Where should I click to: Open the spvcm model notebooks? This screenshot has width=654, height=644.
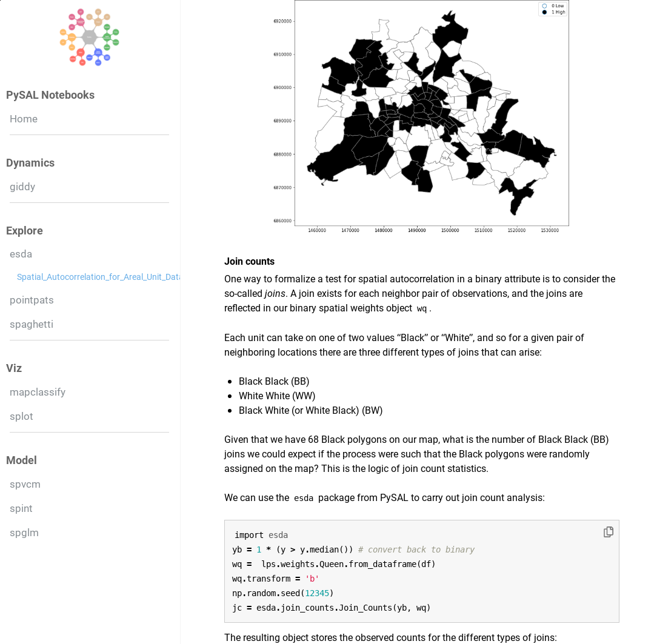pyautogui.click(x=25, y=484)
